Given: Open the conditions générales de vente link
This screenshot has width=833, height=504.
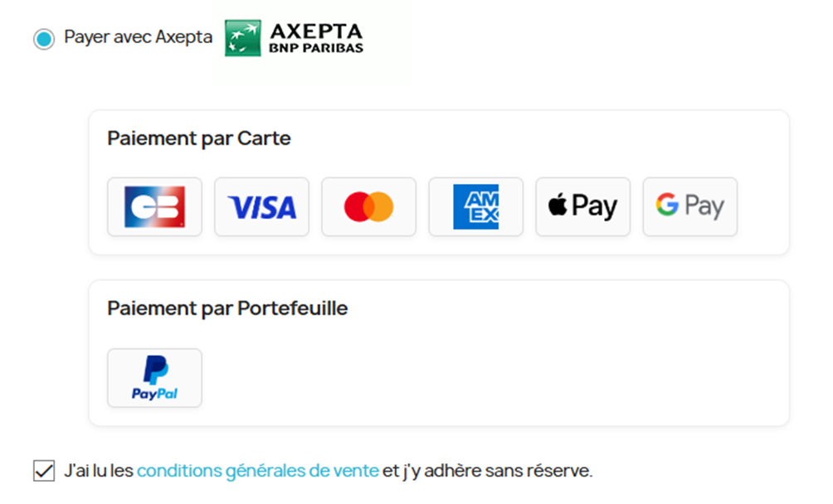Looking at the screenshot, I should (x=257, y=471).
